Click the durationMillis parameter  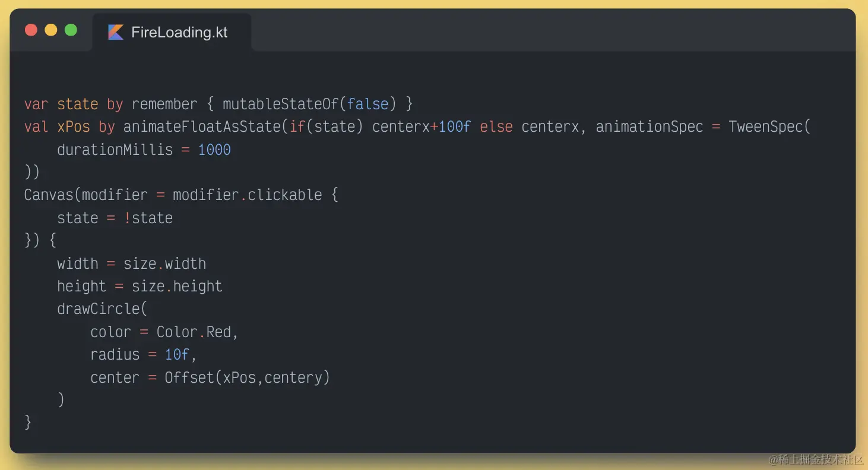click(x=115, y=150)
